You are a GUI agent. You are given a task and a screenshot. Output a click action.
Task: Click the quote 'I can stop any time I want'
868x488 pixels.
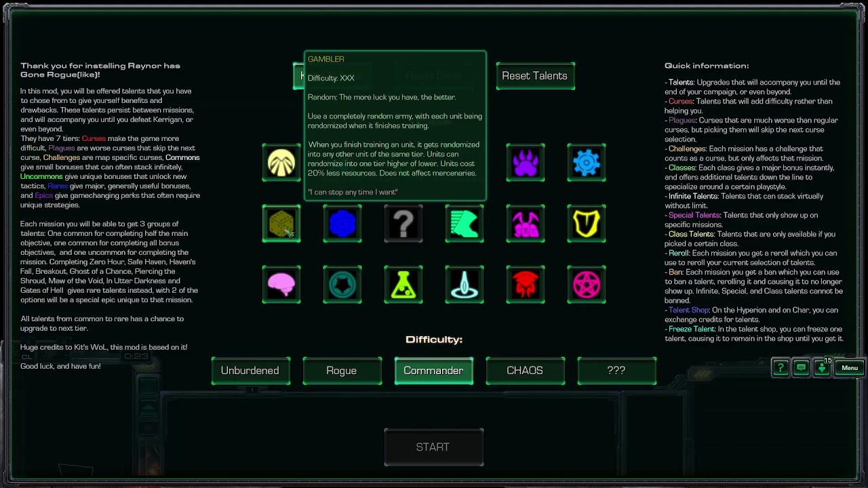coord(353,192)
